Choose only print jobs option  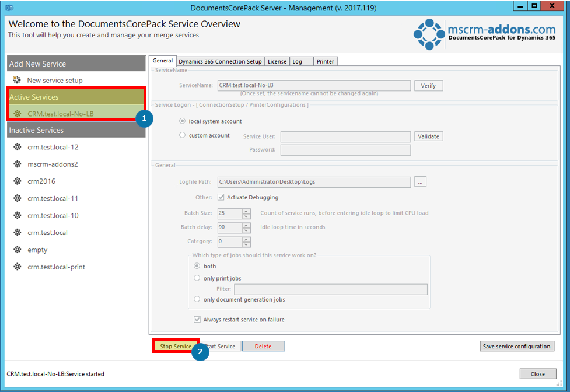click(x=197, y=278)
